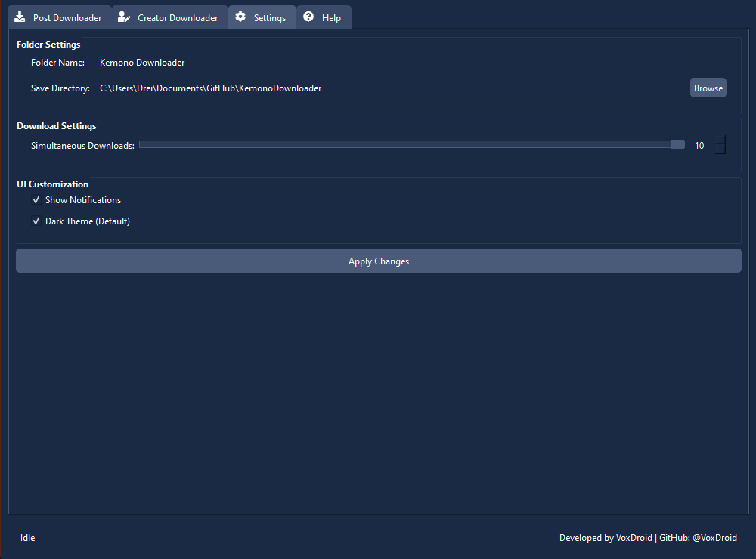Open the Help tab
Screen dimensions: 756x559
324,17
